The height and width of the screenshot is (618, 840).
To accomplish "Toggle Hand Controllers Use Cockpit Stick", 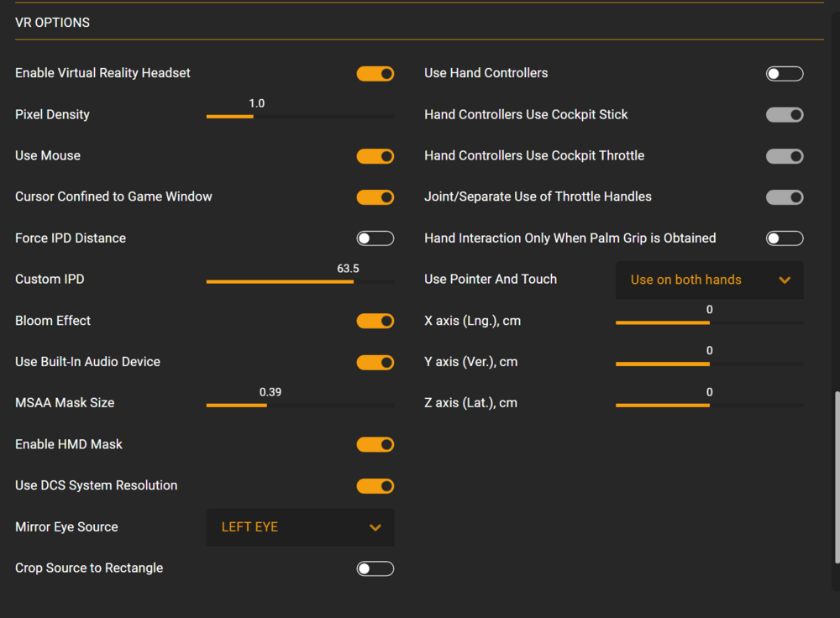I will tap(785, 115).
